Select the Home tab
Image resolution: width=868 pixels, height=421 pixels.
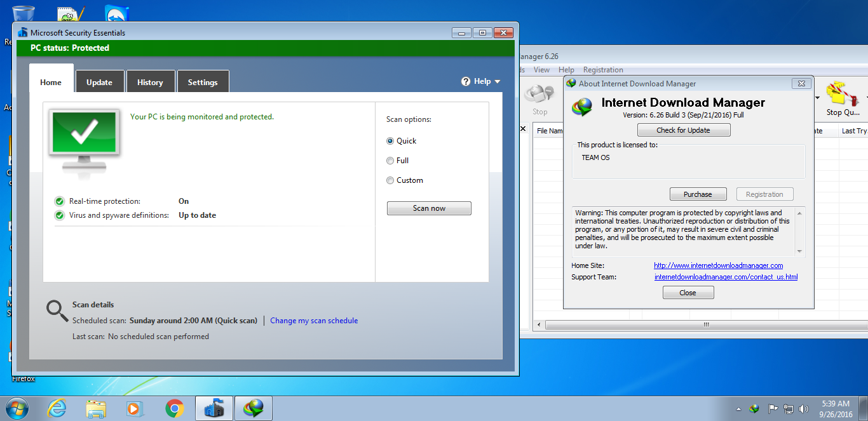pyautogui.click(x=51, y=82)
